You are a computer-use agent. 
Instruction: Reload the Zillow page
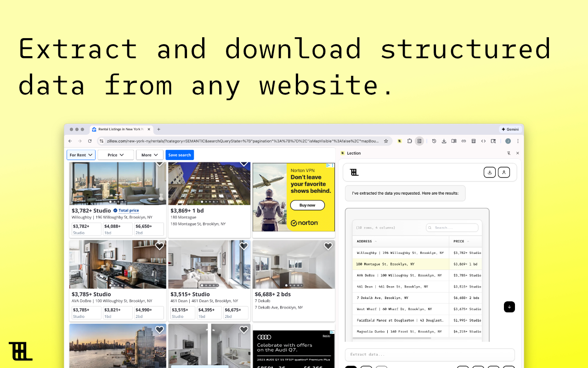(90, 141)
